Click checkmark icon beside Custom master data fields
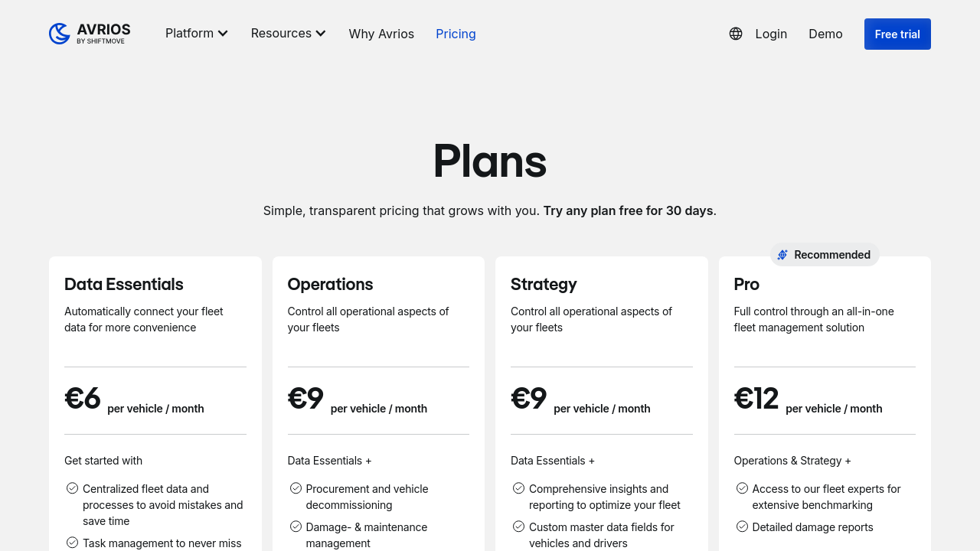This screenshot has width=980, height=551. pyautogui.click(x=518, y=527)
